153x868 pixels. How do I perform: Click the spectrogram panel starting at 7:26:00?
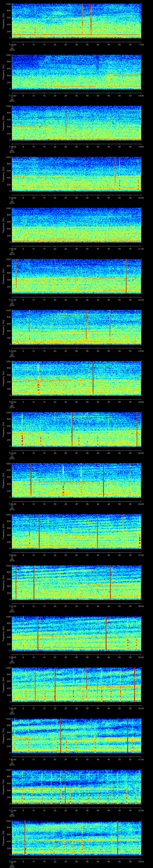(x=76, y=531)
